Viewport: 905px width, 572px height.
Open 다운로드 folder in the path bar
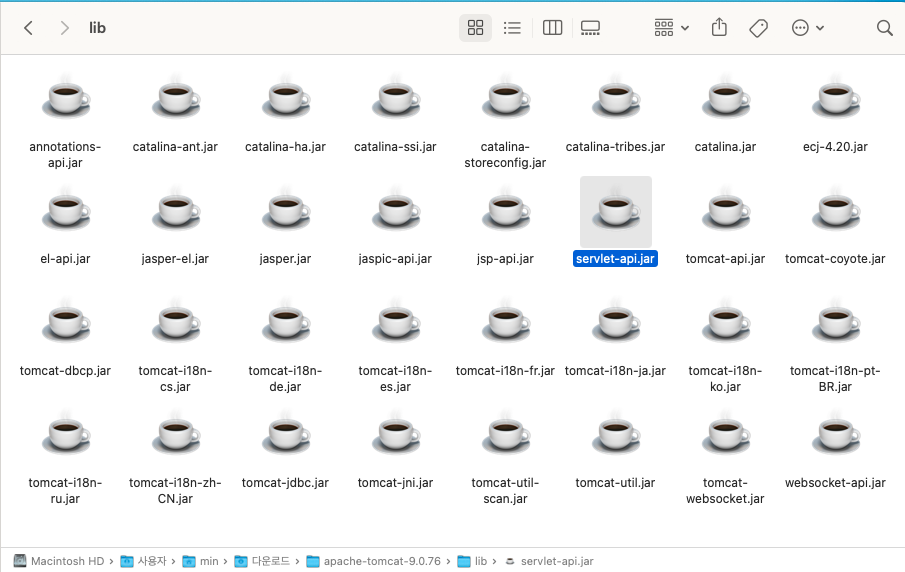262,561
